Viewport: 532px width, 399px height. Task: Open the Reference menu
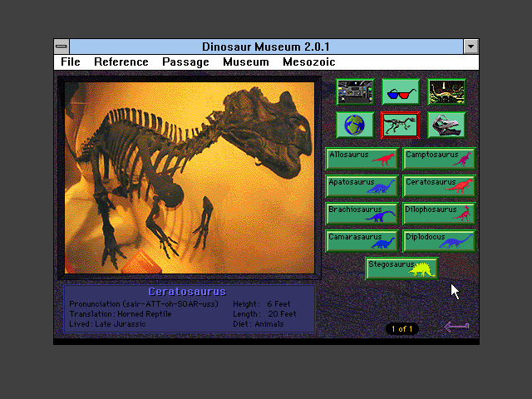point(121,62)
